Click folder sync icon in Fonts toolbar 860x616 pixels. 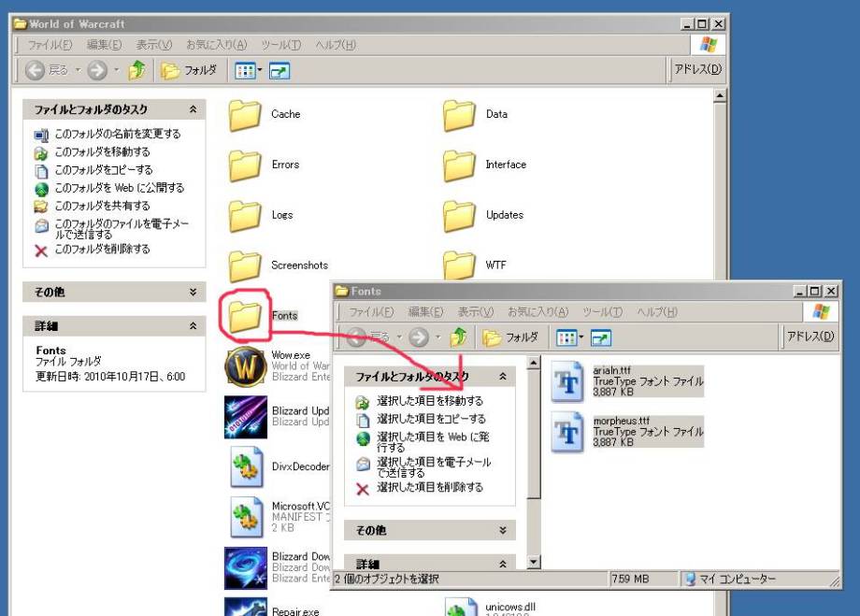click(600, 337)
